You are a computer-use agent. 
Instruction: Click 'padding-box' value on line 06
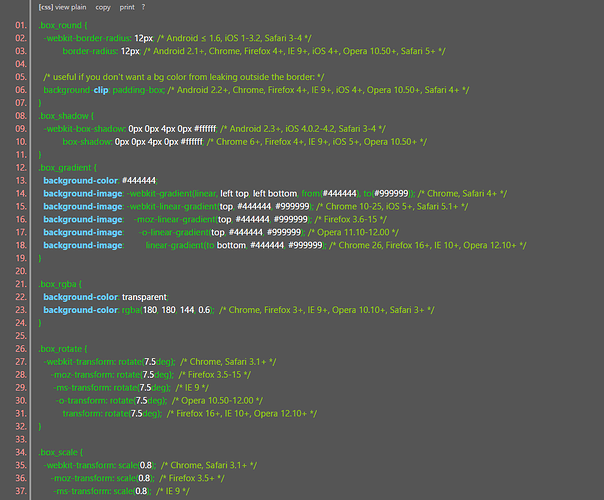coord(138,90)
